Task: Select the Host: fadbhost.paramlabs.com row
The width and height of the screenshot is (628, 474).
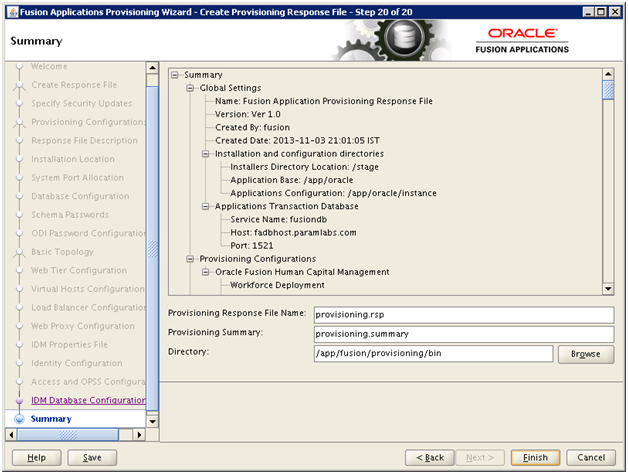Action: pyautogui.click(x=293, y=233)
